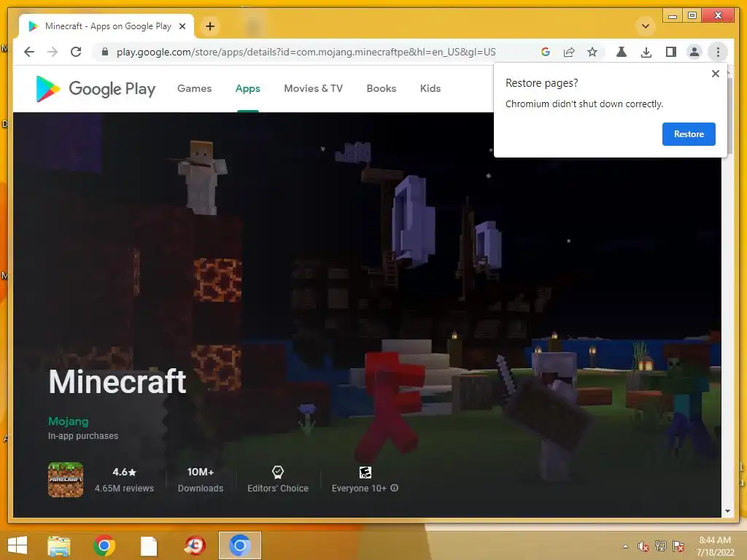Screen dimensions: 747x560
Task: Click the 4.65M reviews text
Action: click(x=124, y=489)
